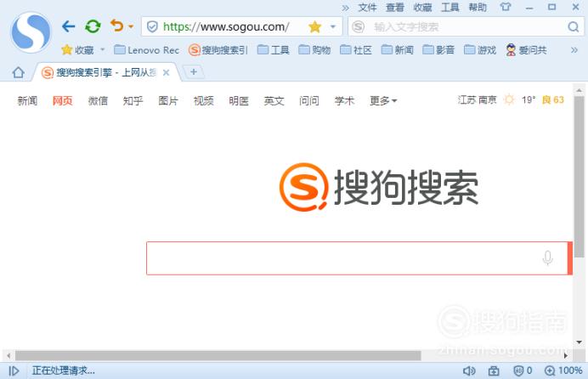
Task: Open the 图片 search category
Action: point(168,100)
